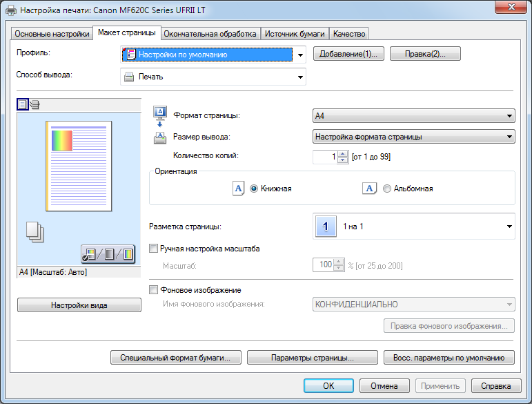The width and height of the screenshot is (532, 404).
Task: Click the Масштаб percentage input field
Action: (x=324, y=264)
